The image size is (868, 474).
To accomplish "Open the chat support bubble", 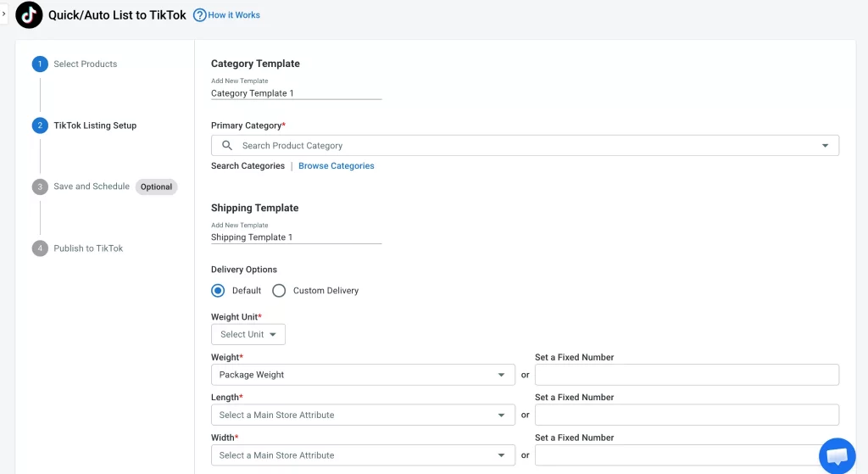I will coord(837,455).
